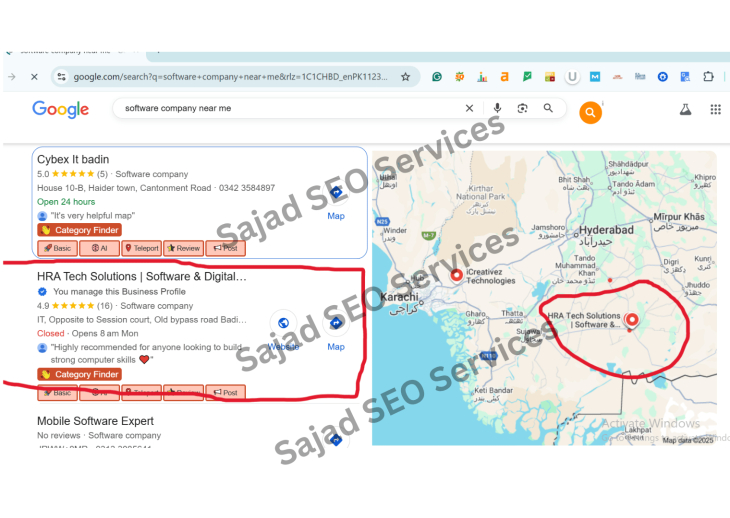Open the bar chart extension icon
730x518 pixels.
click(482, 77)
